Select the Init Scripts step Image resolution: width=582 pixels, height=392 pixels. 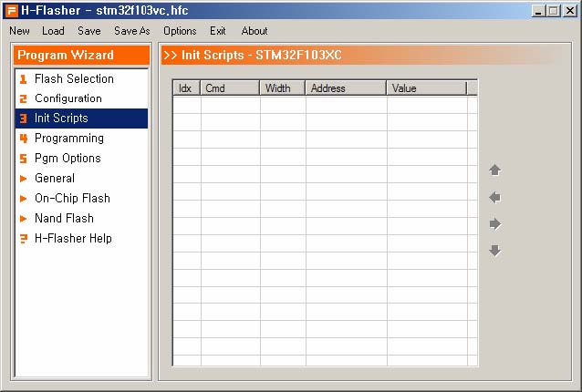click(x=81, y=119)
